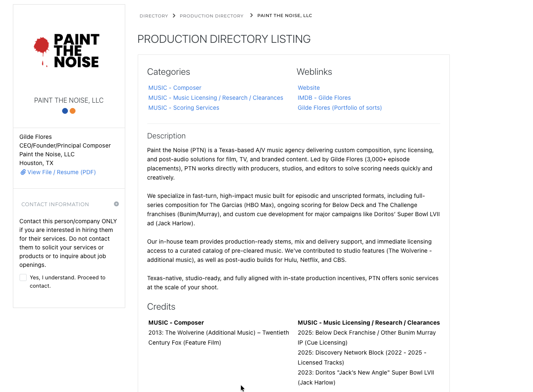Visit the Website weblink

(309, 88)
